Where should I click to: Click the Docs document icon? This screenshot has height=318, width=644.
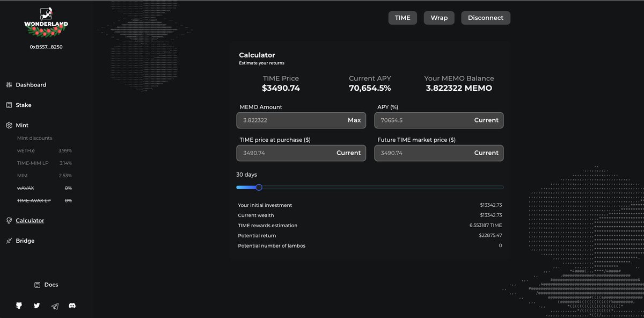(x=38, y=285)
